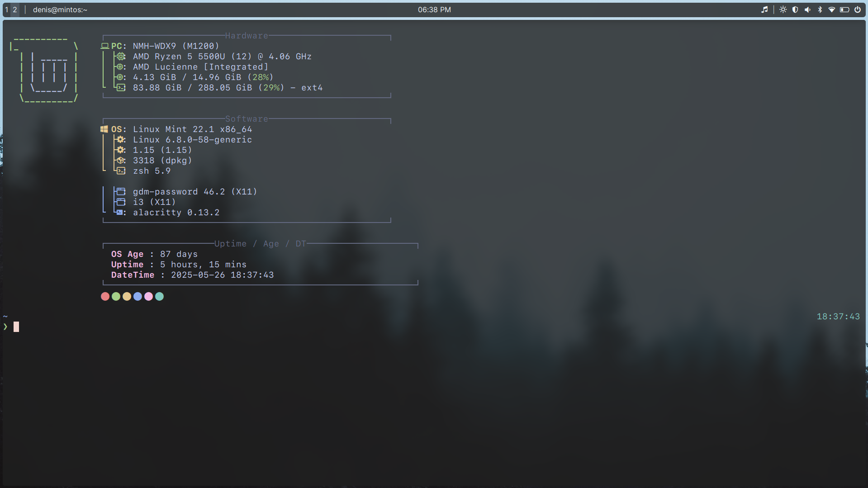Screen dimensions: 868x488
Task: Click the OS logo icon beside OS:
Action: pyautogui.click(x=104, y=129)
